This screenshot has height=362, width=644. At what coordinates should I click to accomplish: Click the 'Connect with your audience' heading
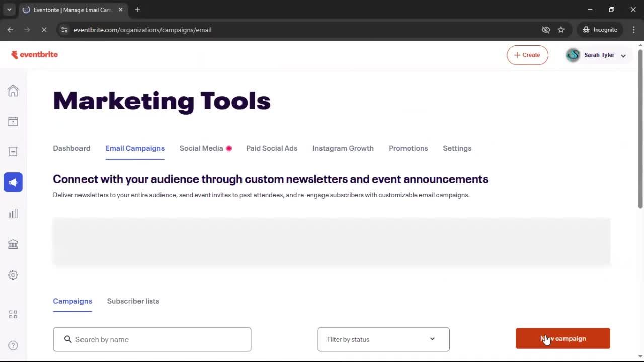[x=270, y=179]
